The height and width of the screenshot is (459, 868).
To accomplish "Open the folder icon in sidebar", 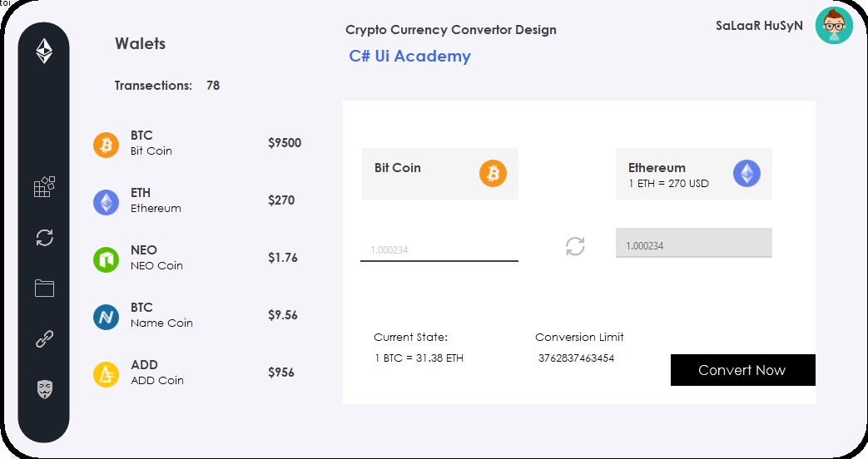I will tap(44, 289).
